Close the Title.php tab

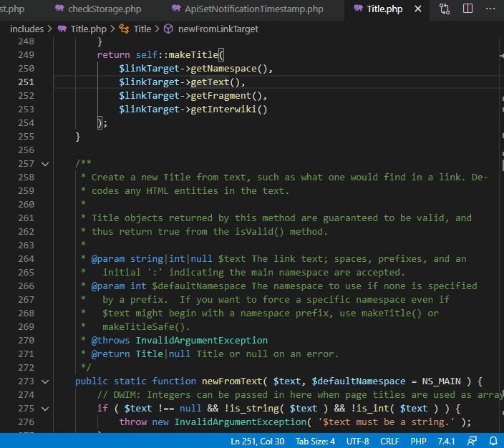click(x=418, y=9)
